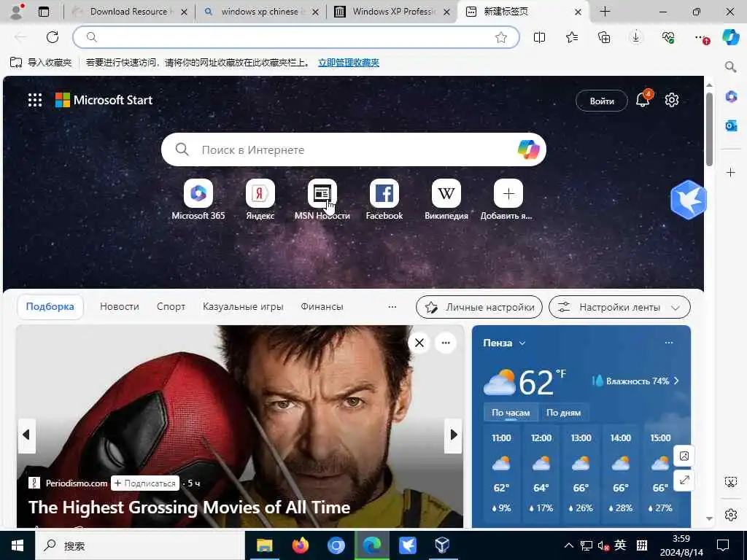Image resolution: width=747 pixels, height=560 pixels.
Task: Open the Favorites toolbar icon
Action: (572, 37)
